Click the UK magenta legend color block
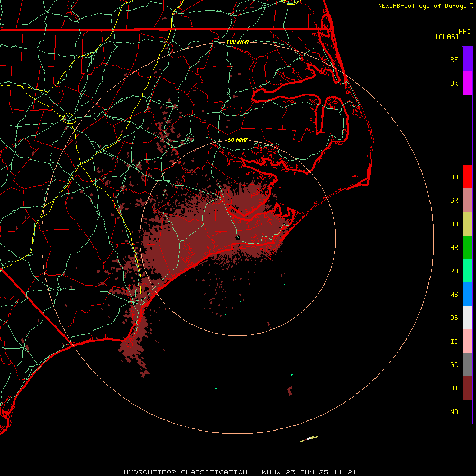Screen dimensions: 476x476 [467, 83]
